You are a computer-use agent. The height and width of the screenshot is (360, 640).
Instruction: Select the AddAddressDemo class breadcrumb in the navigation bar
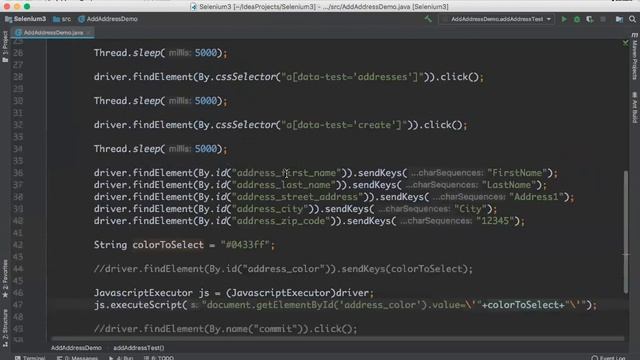click(x=108, y=19)
